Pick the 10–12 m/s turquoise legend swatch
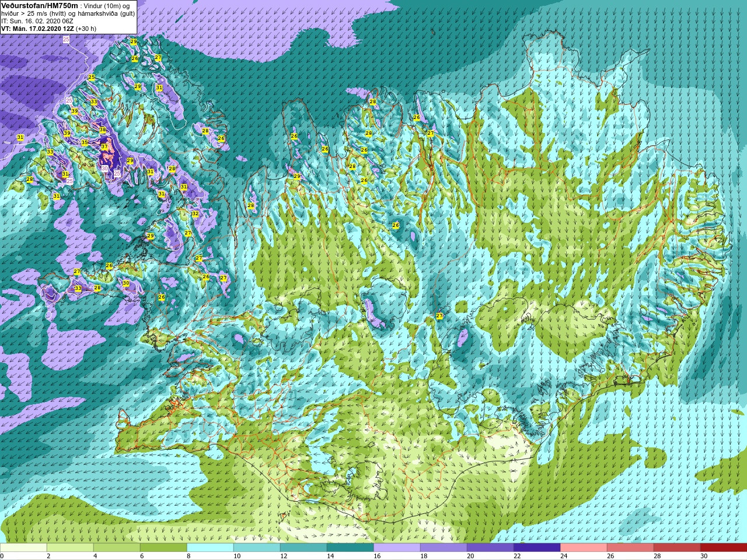Screen dimensions: 747x560 (x=257, y=547)
